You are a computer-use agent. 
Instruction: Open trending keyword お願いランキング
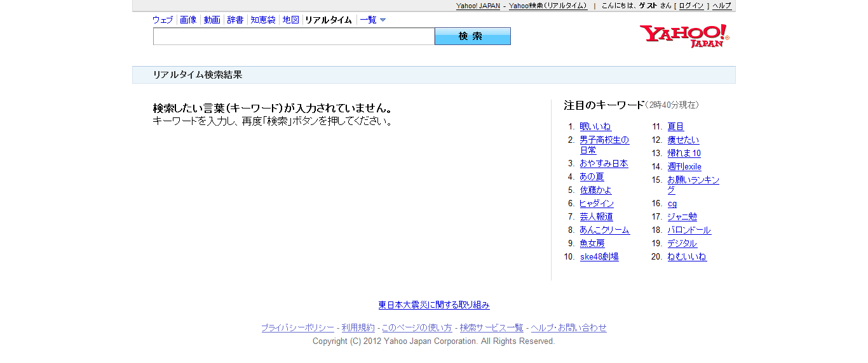(x=693, y=185)
